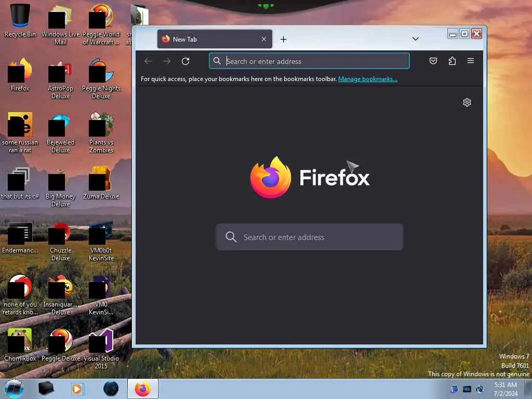Image resolution: width=532 pixels, height=399 pixels.
Task: Select Peggle Nights Deluxe icon
Action: click(101, 79)
